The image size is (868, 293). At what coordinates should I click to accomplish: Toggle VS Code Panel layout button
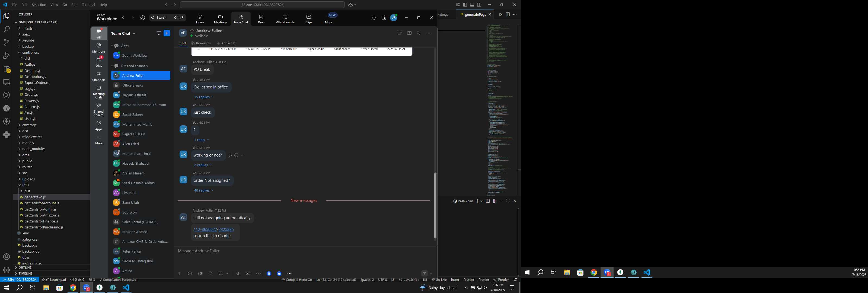pos(472,5)
